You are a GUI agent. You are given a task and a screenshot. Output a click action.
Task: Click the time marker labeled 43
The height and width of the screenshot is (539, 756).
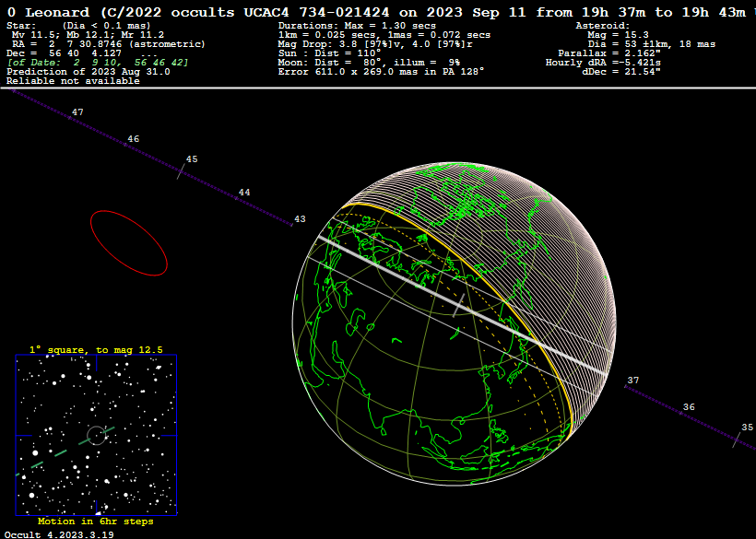click(300, 218)
